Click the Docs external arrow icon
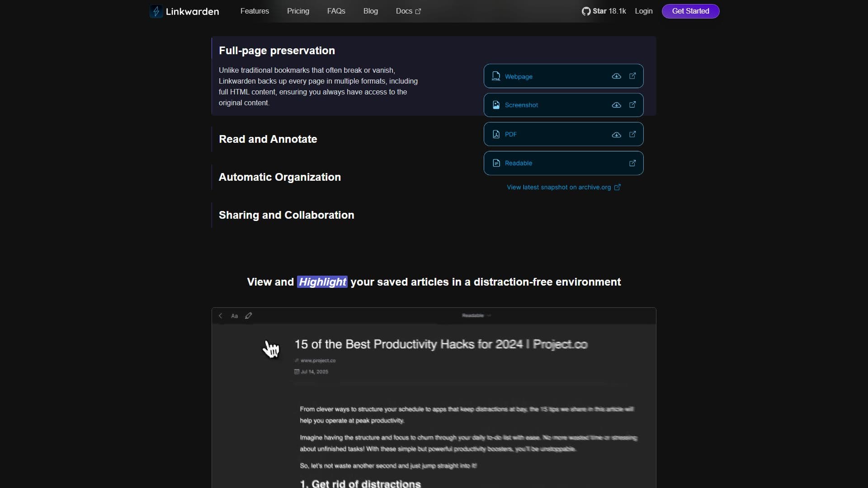 click(x=418, y=11)
